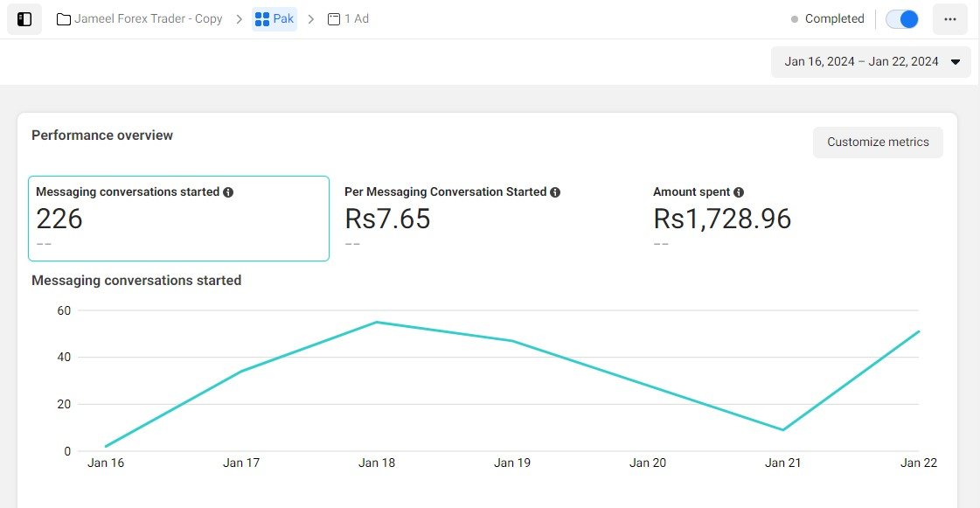The height and width of the screenshot is (508, 980).
Task: Click the campaign folder icon
Action: click(64, 19)
